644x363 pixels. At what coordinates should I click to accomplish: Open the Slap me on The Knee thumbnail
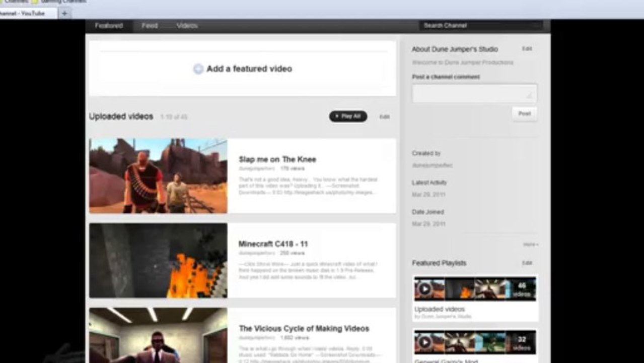[x=158, y=176]
